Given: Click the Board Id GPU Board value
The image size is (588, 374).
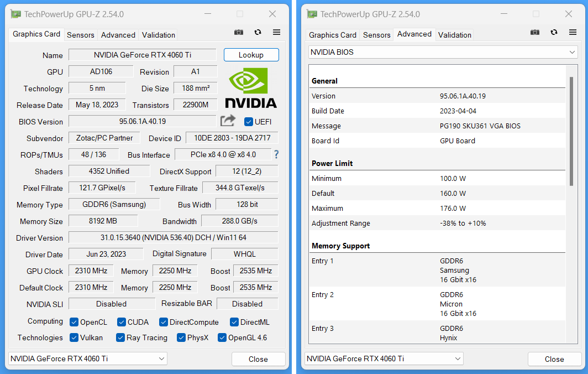Looking at the screenshot, I should click(458, 141).
